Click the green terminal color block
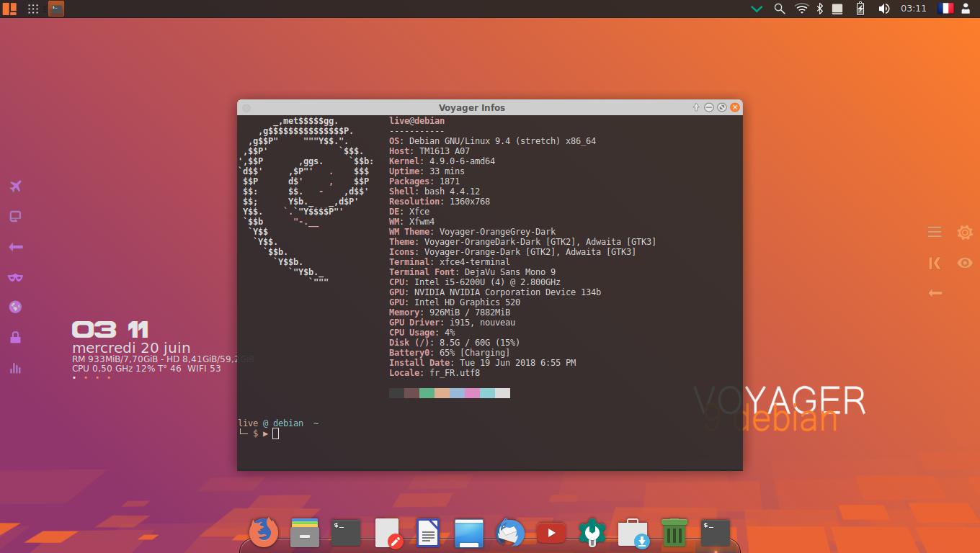The width and height of the screenshot is (980, 553). [427, 393]
